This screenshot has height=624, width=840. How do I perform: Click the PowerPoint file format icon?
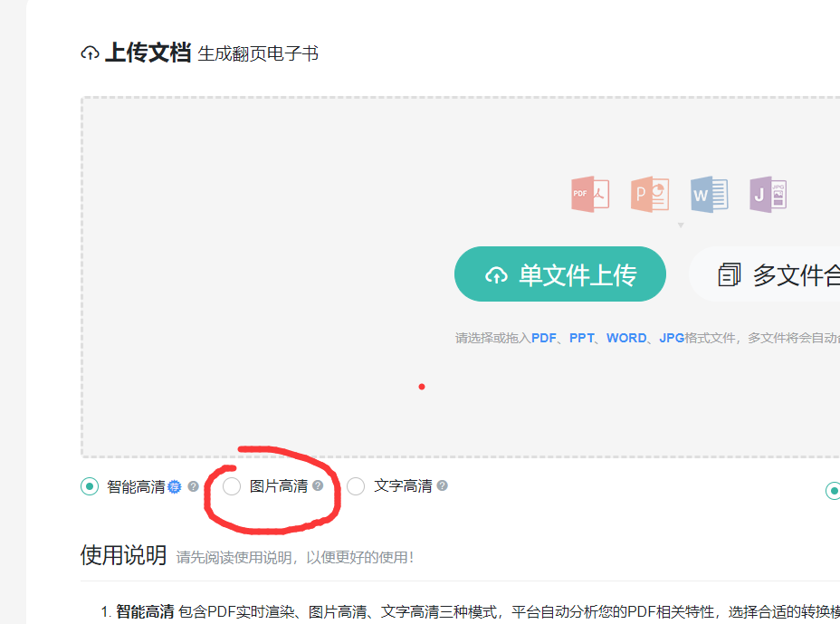649,195
